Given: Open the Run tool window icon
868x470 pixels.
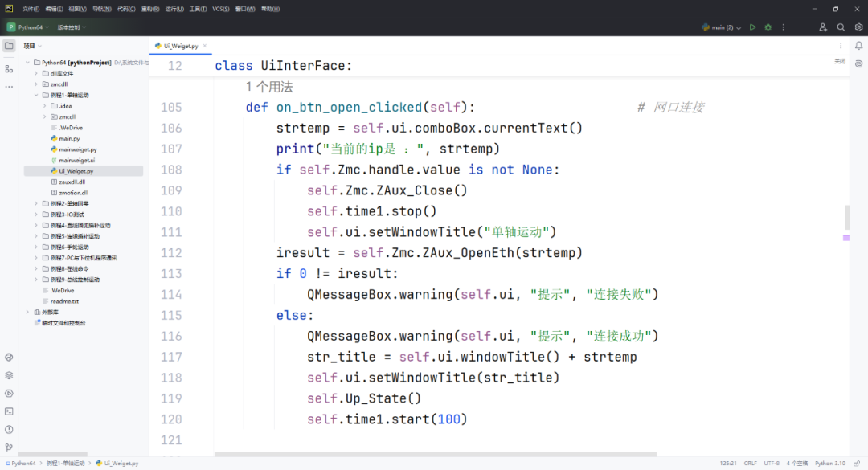Looking at the screenshot, I should [7, 394].
